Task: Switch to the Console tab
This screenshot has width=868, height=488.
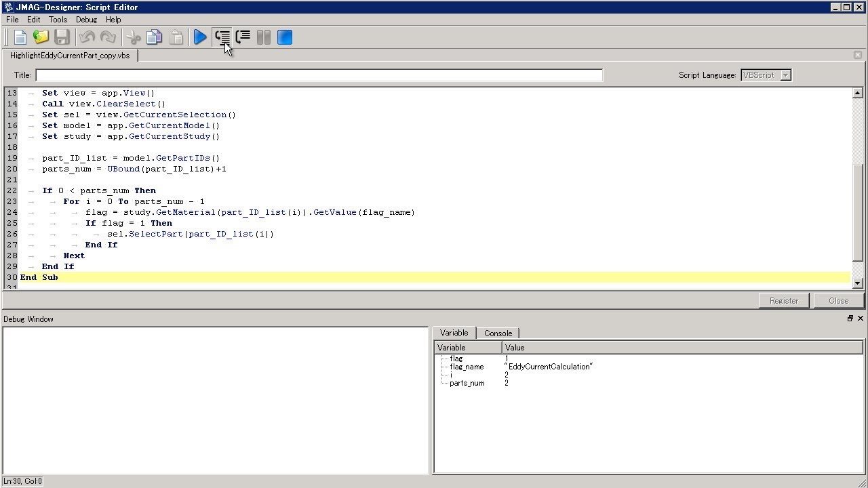Action: click(498, 333)
